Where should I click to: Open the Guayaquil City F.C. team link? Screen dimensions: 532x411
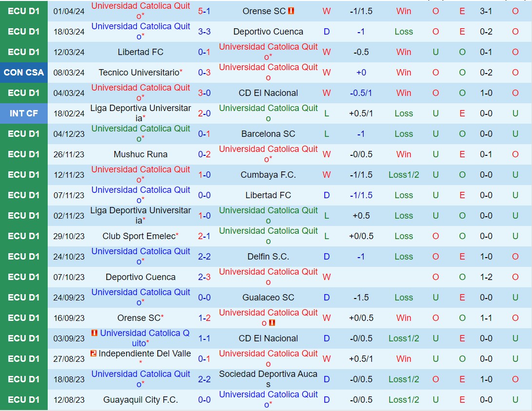pyautogui.click(x=141, y=400)
